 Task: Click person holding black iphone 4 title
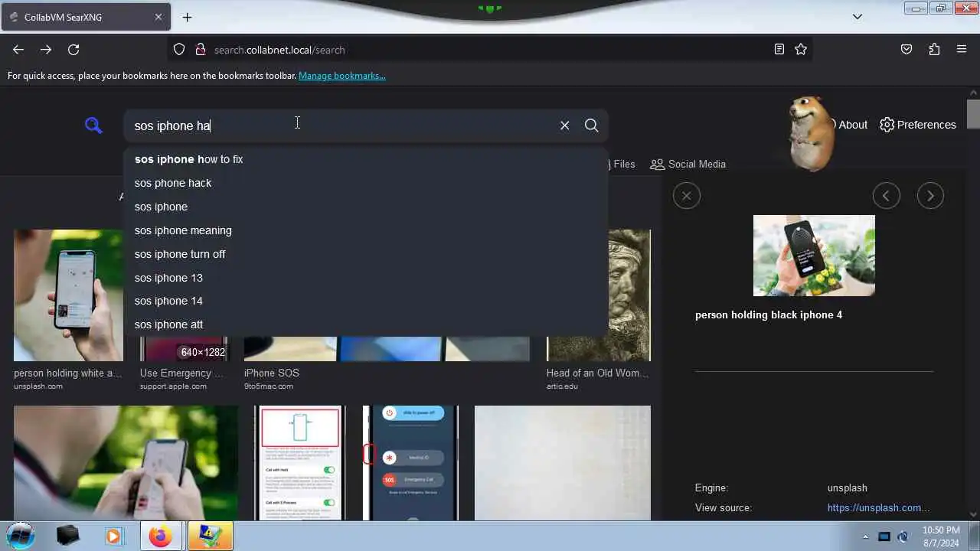pyautogui.click(x=769, y=315)
